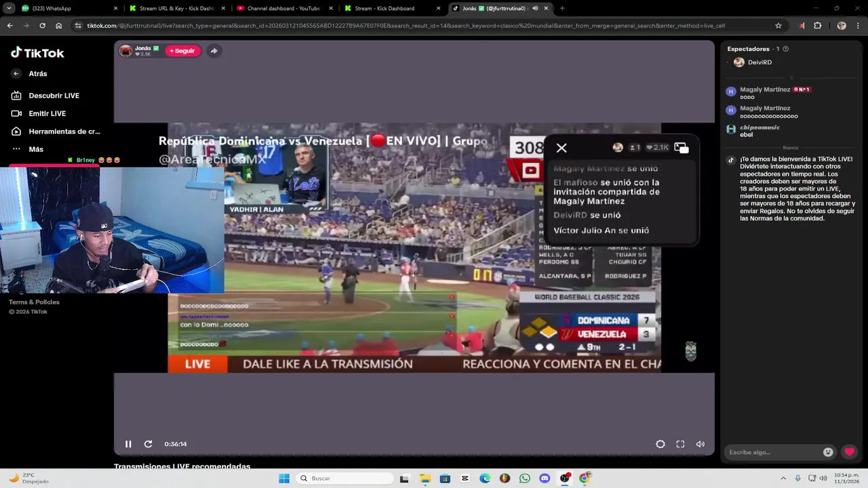Open File Explorer from the taskbar
The height and width of the screenshot is (488, 868).
point(425,479)
